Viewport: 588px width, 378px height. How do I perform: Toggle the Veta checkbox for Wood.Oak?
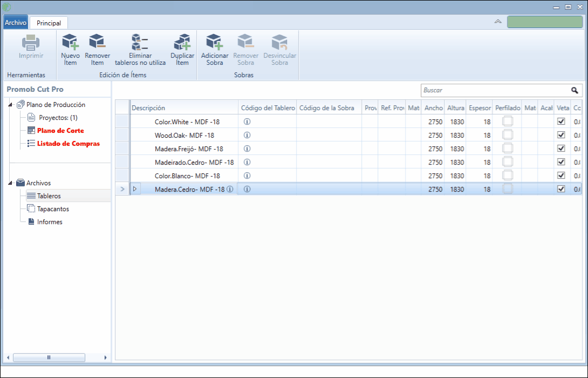coord(561,135)
